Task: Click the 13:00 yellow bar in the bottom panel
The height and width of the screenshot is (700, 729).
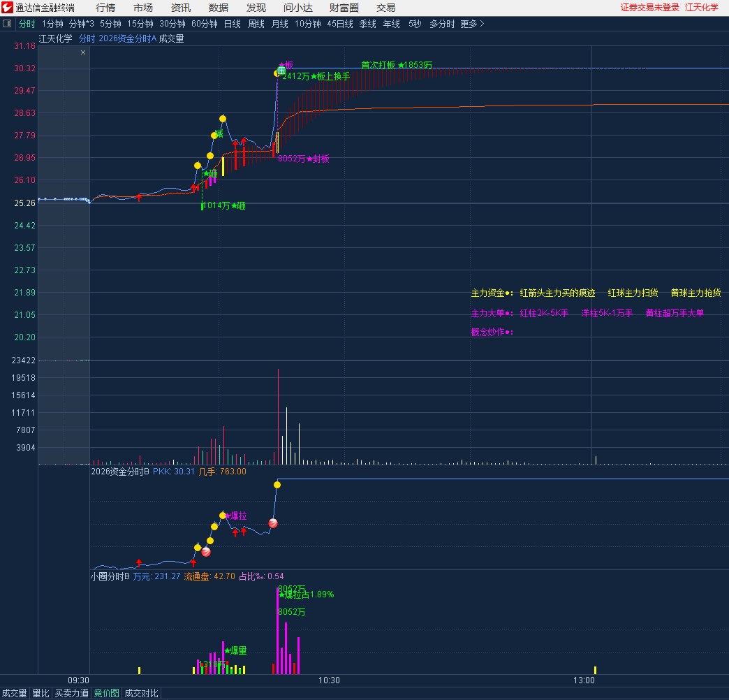Action: pyautogui.click(x=595, y=670)
